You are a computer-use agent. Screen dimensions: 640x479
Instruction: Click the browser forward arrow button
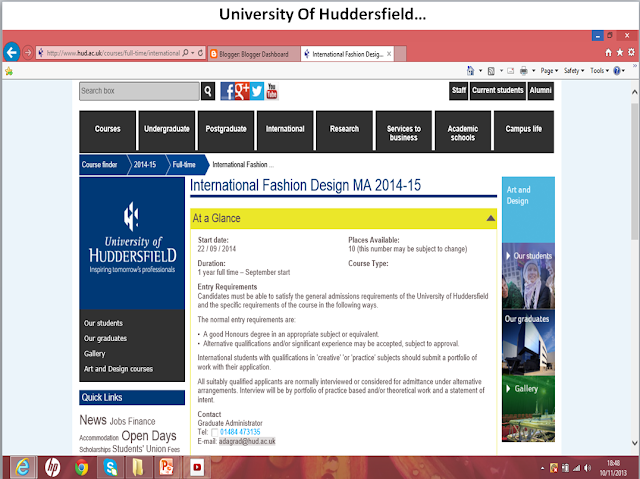point(28,53)
